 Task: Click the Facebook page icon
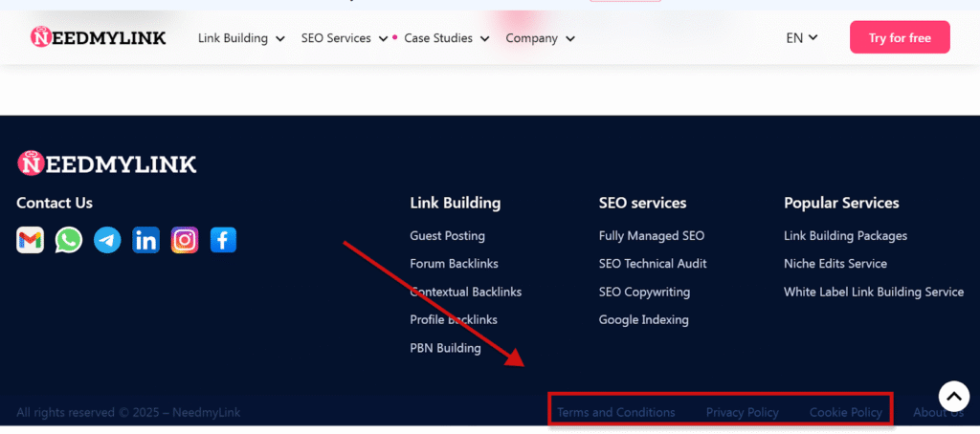point(223,240)
